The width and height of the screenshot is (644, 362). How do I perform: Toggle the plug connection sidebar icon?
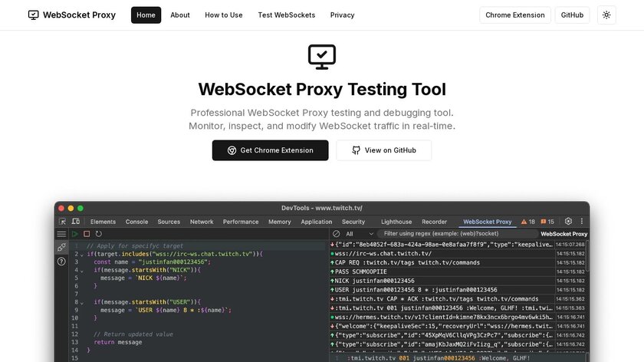(x=61, y=248)
